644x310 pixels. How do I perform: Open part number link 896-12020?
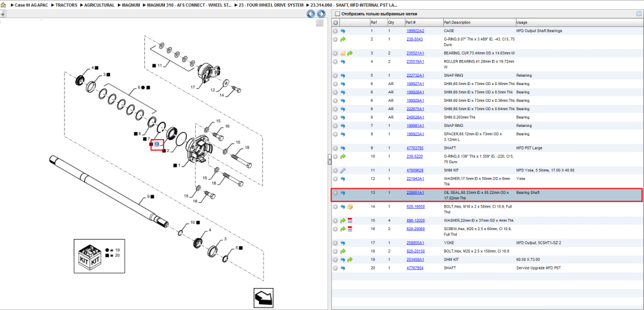pos(415,221)
